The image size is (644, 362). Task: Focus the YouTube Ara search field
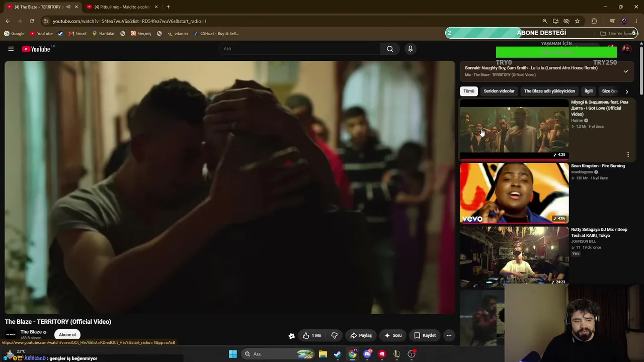tap(300, 49)
